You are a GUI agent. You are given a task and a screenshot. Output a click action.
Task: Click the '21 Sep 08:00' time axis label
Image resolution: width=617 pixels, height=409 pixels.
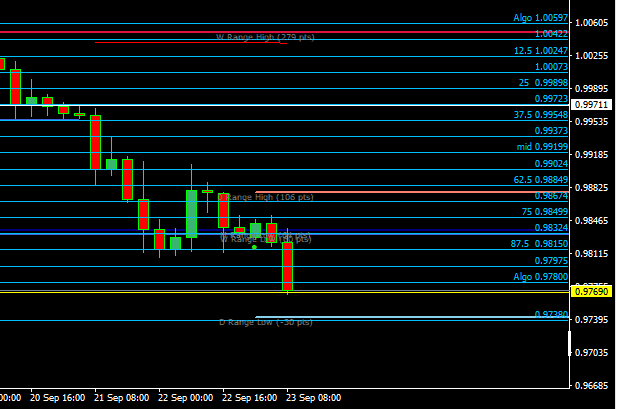[x=121, y=398]
